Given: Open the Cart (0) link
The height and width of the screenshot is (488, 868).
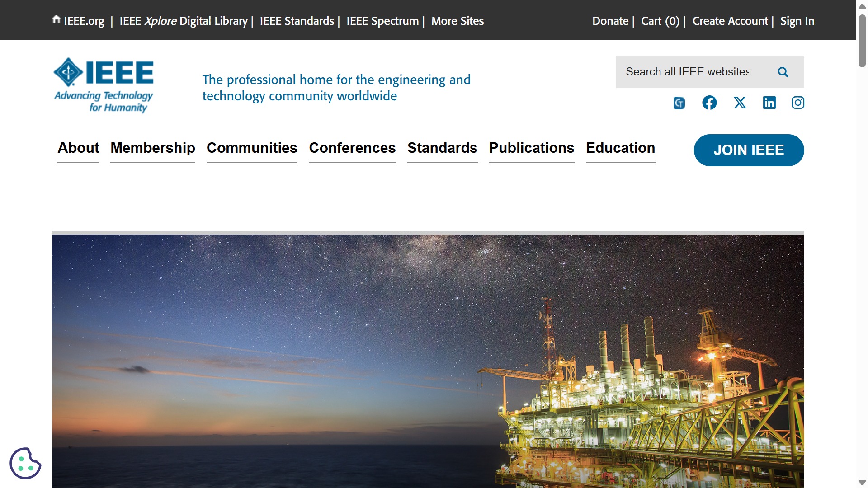Looking at the screenshot, I should pyautogui.click(x=660, y=21).
